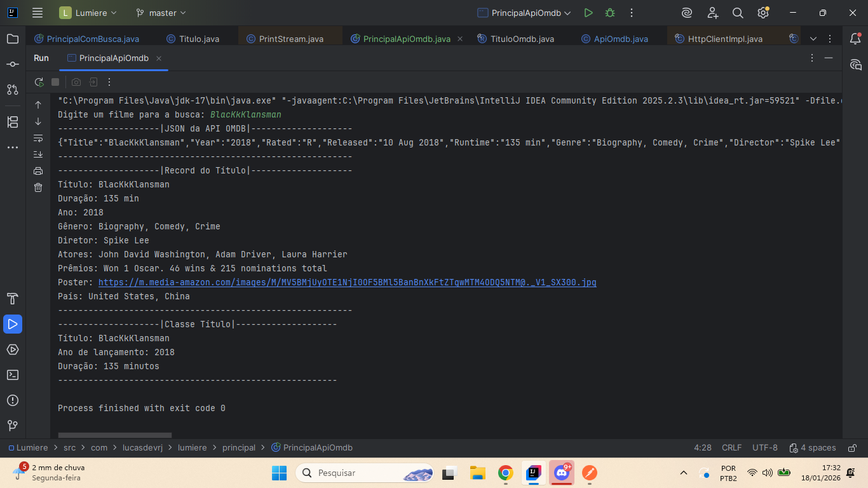Toggle soft-wrap in the console
This screenshot has height=488, width=868.
(x=38, y=138)
